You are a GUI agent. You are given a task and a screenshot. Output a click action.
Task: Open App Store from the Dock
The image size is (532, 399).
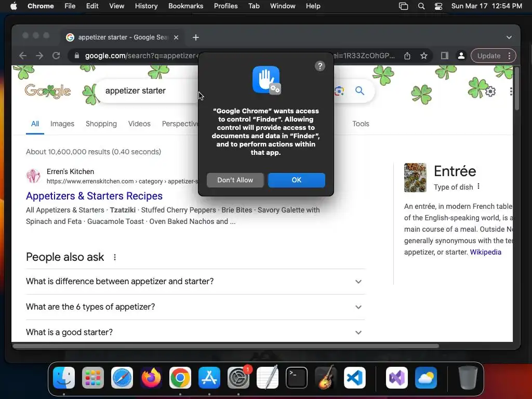click(x=209, y=378)
